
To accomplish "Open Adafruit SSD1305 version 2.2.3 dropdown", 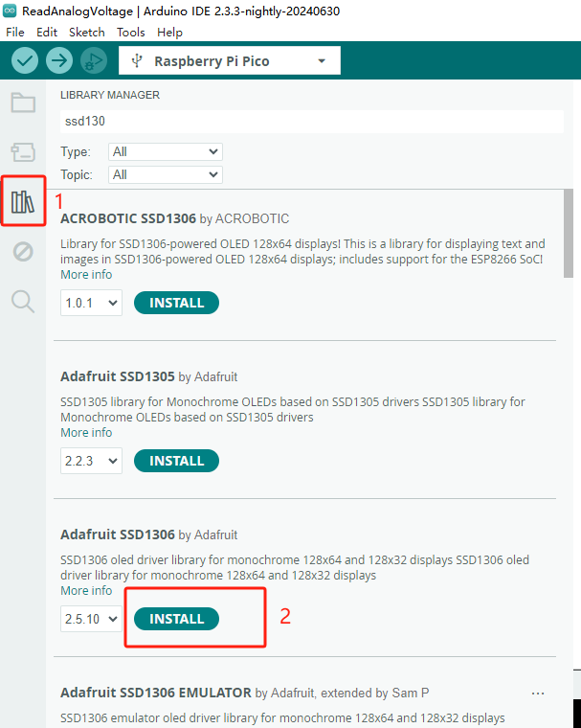I will click(92, 461).
